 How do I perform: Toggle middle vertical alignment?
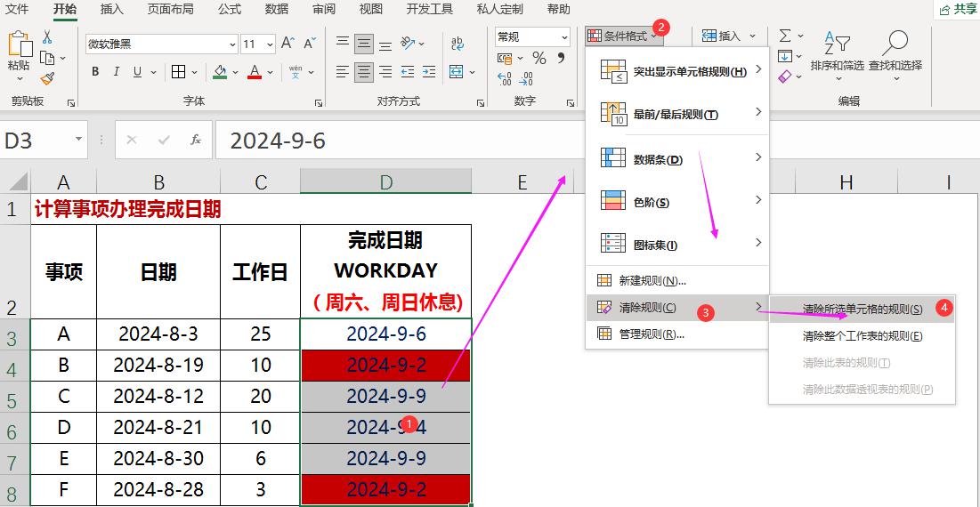pos(364,43)
